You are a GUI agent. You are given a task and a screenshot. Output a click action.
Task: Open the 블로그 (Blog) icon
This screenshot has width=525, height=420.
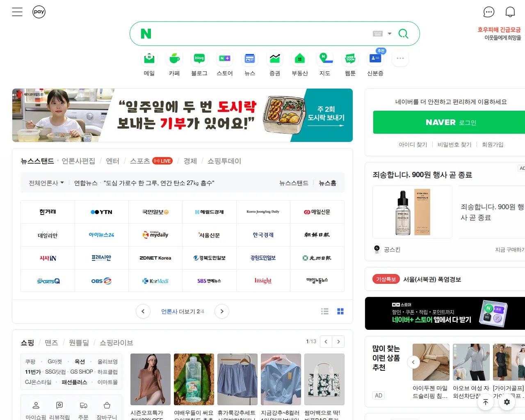coord(199,58)
